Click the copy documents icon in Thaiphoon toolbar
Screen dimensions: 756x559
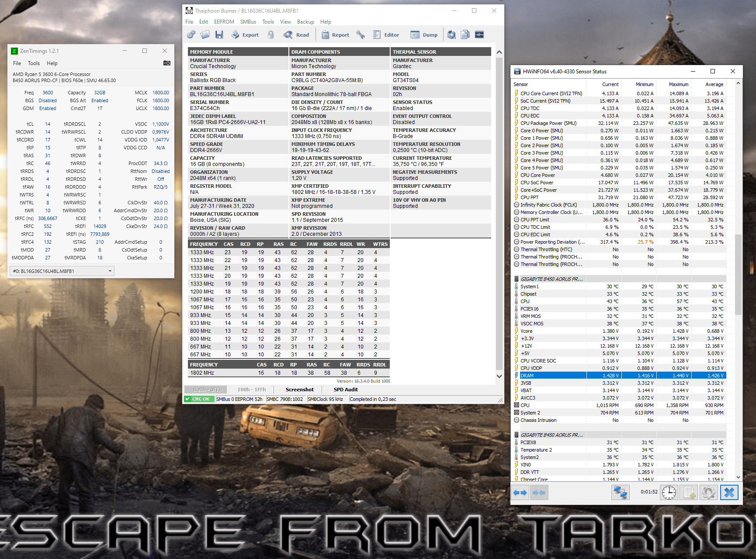click(x=465, y=35)
